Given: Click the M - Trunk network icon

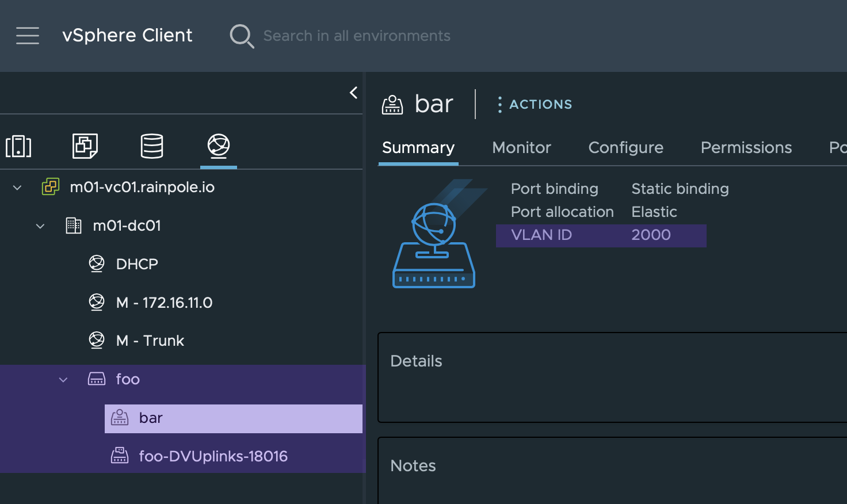Looking at the screenshot, I should pos(97,340).
